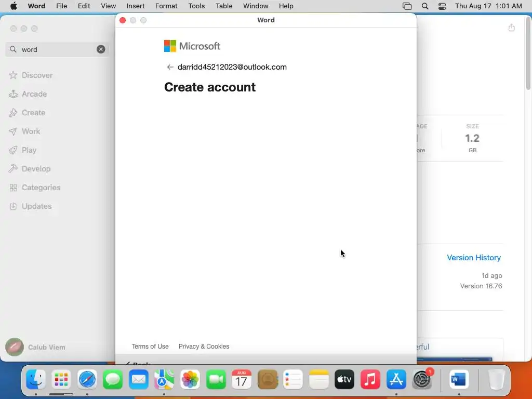532x399 pixels.
Task: Click the back arrow beside the email address
Action: tap(170, 67)
